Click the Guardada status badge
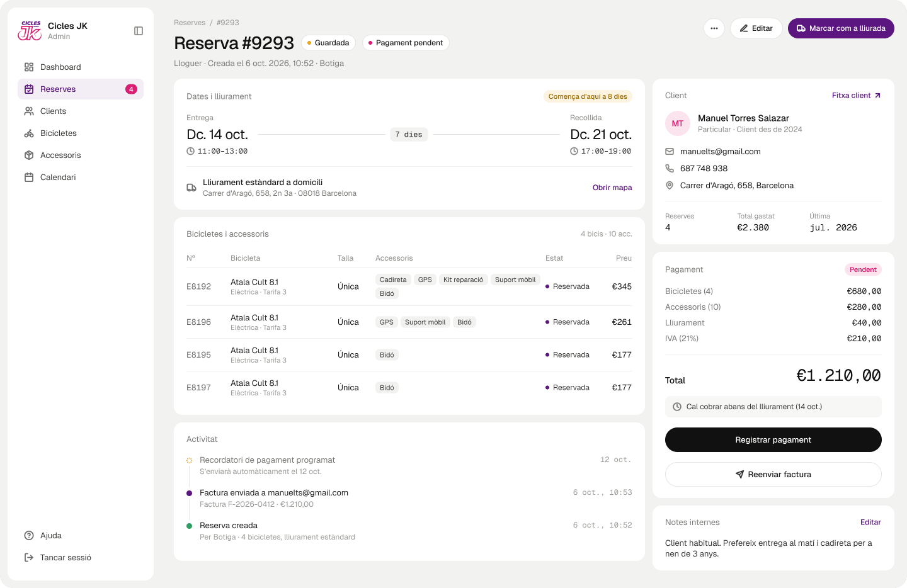Image resolution: width=907 pixels, height=588 pixels. coord(328,43)
